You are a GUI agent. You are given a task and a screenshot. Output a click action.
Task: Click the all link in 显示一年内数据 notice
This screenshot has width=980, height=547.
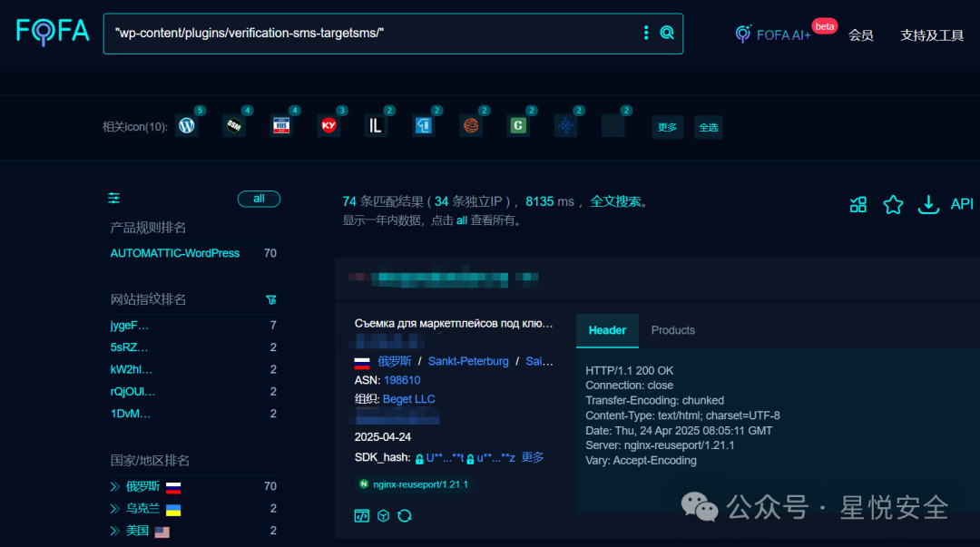coord(461,220)
